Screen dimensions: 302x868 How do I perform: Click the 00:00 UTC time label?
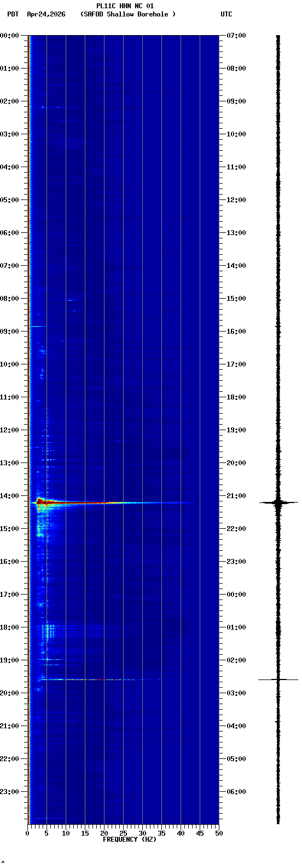coord(236,594)
